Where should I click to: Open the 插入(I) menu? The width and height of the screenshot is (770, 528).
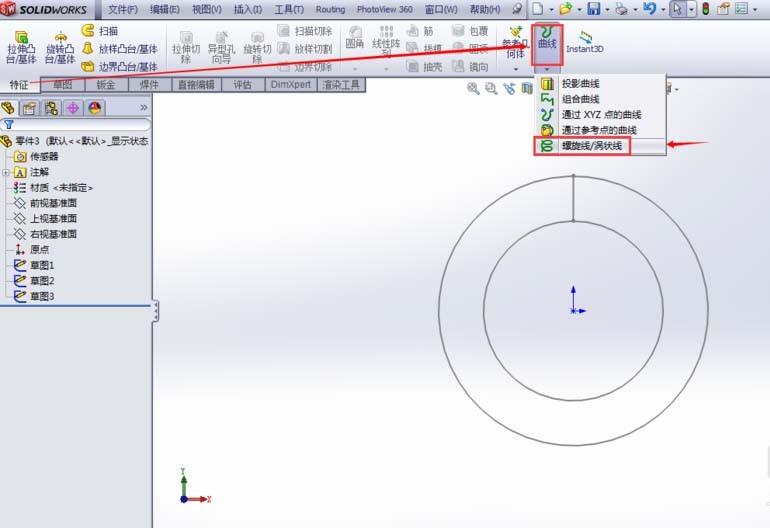(248, 9)
